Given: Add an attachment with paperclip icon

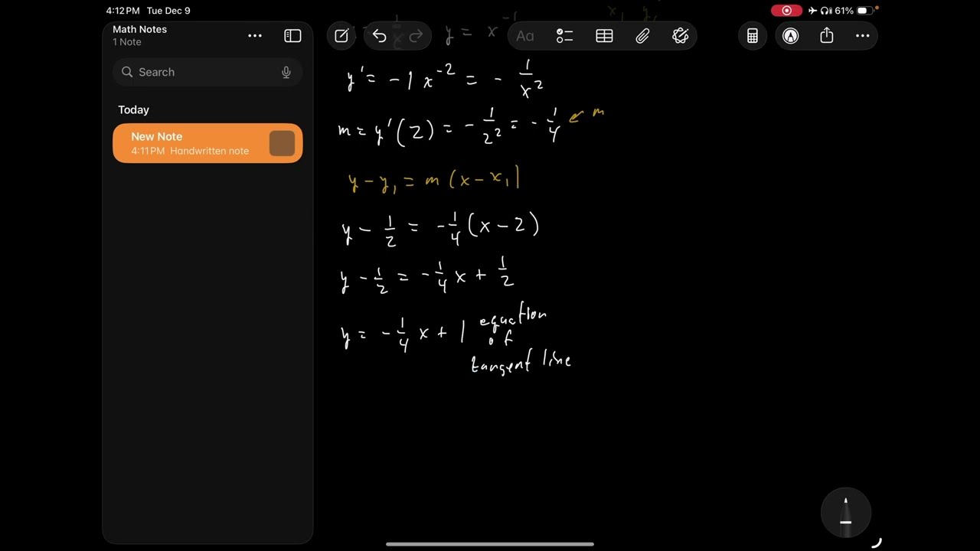Looking at the screenshot, I should click(x=642, y=36).
